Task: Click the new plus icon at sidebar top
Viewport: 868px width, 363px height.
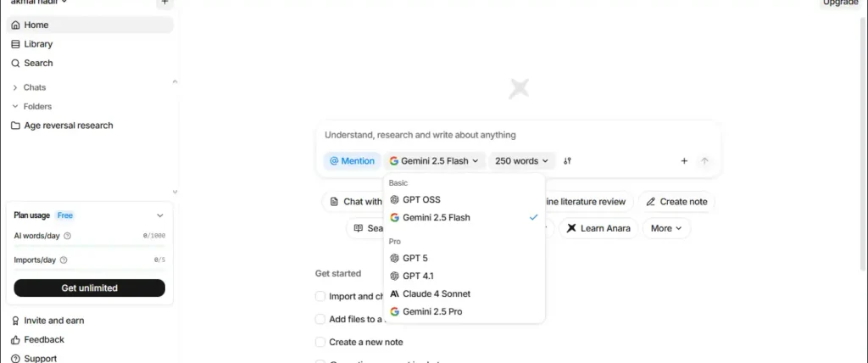Action: 164,3
